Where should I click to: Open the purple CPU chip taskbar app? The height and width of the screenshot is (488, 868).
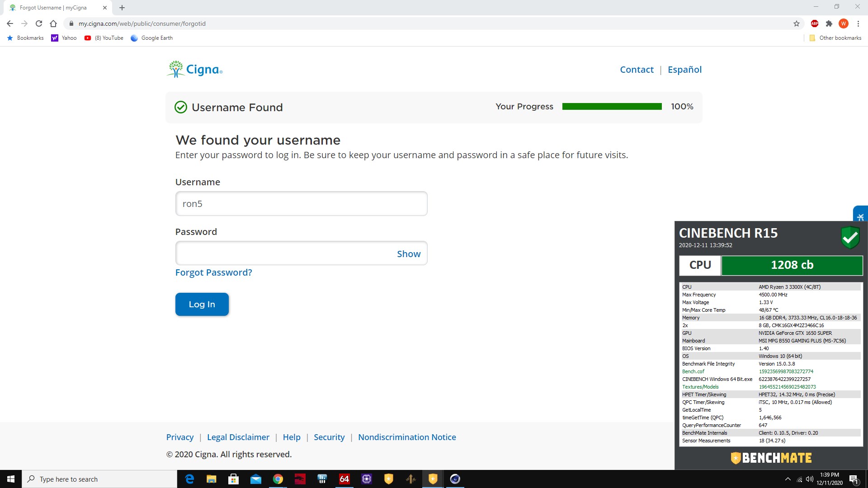367,479
